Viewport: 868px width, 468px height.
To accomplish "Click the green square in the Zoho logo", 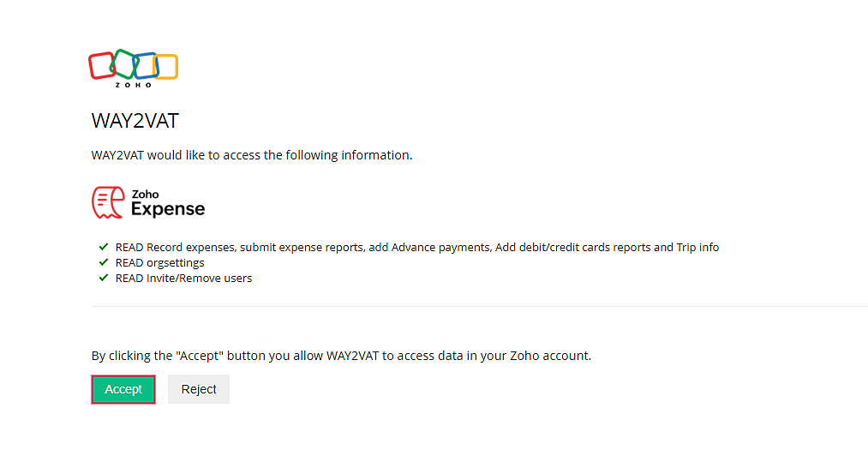I will pyautogui.click(x=124, y=63).
